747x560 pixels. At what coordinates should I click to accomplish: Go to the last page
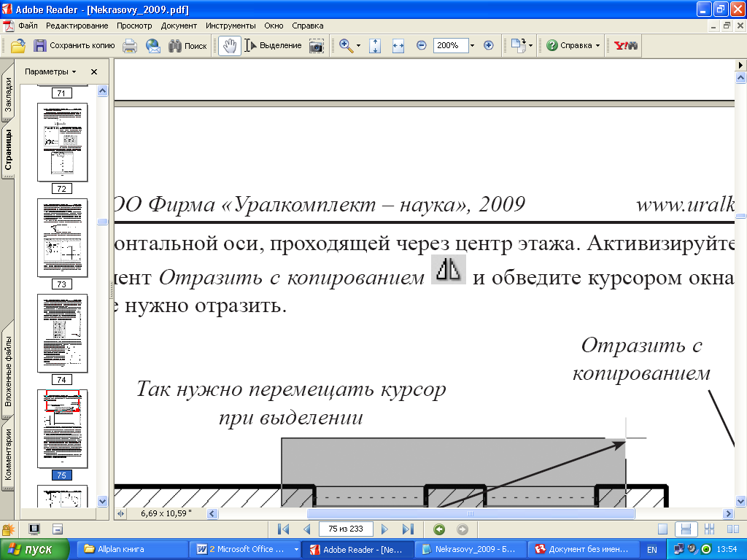[x=408, y=529]
